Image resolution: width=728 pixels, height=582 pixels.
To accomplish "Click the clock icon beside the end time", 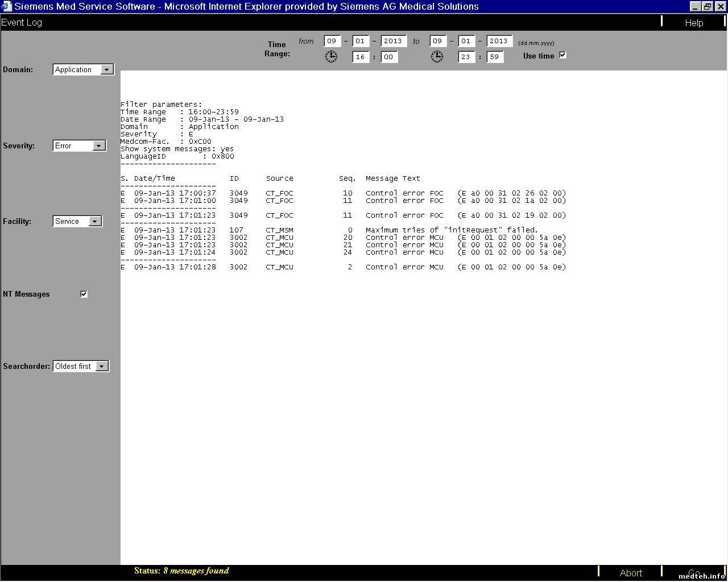I will point(437,56).
